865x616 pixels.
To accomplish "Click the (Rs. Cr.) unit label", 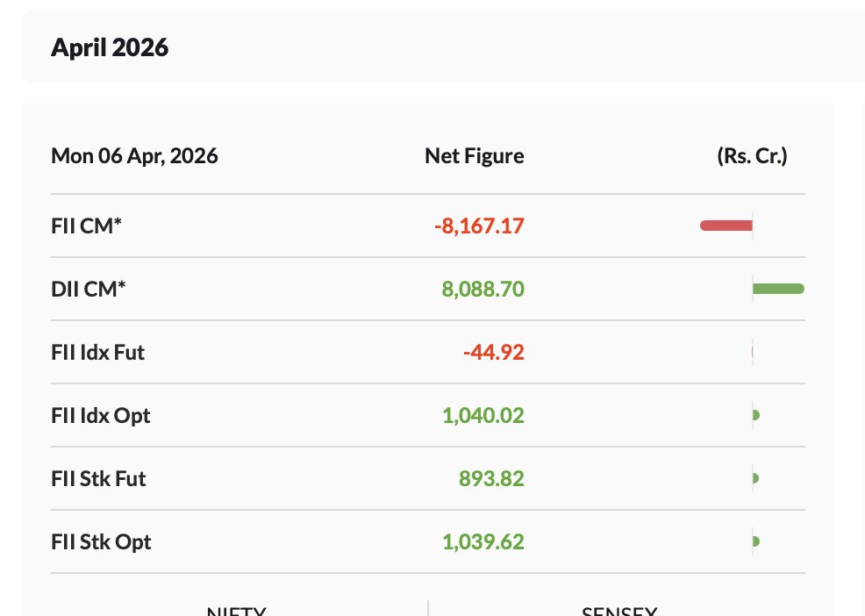I will [752, 156].
